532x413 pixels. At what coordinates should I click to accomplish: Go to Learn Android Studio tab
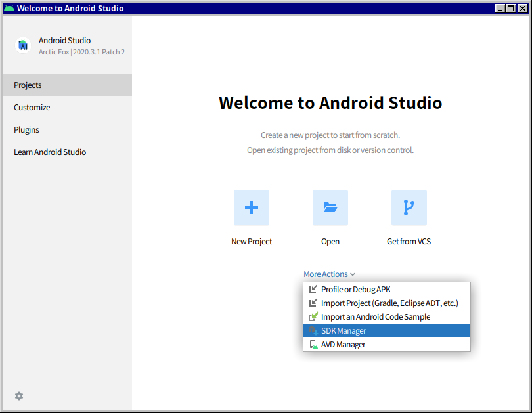click(68, 152)
